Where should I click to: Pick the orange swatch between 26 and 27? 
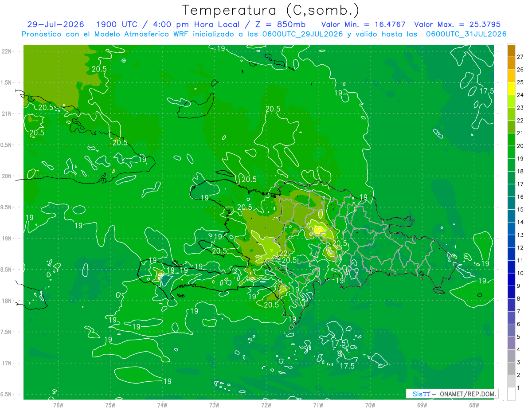[512, 63]
